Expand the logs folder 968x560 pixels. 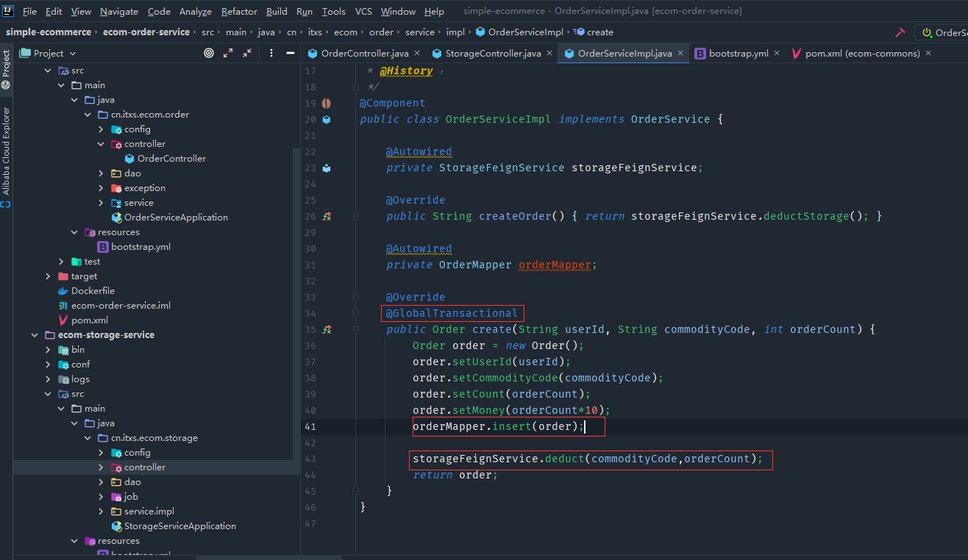click(x=49, y=379)
